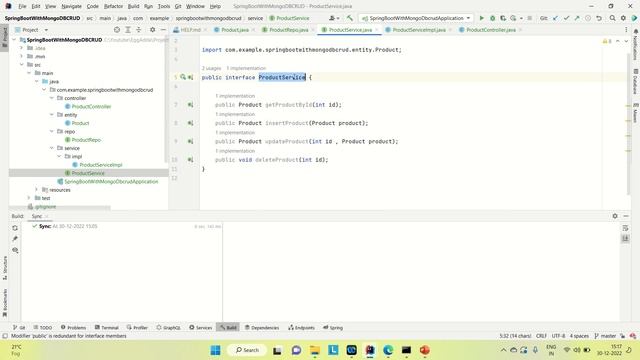Open Windows Start menu
The height and width of the screenshot is (360, 640).
click(216, 350)
